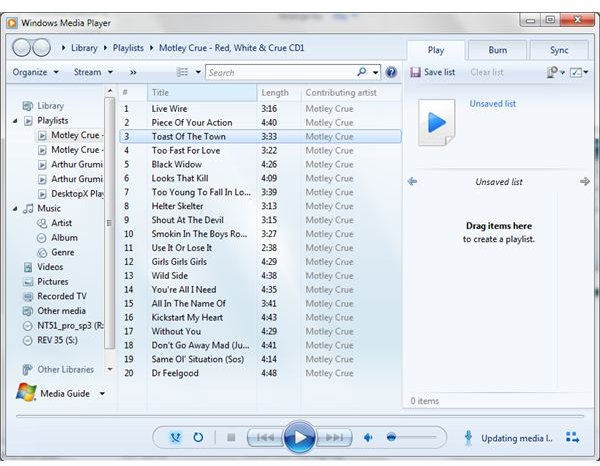Show more toolbar commands chevron
600x466 pixels.
point(133,72)
